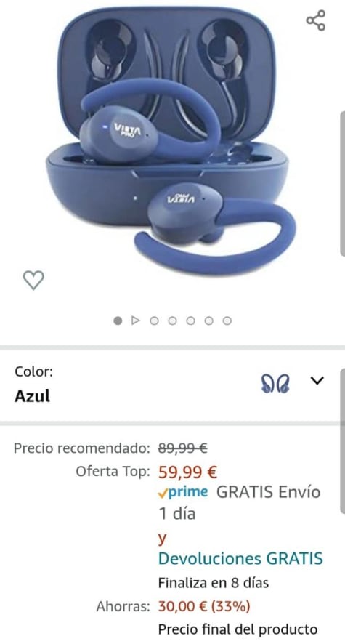345x644 pixels.
Task: Go to the fourth carousel dot
Action: coord(172,321)
